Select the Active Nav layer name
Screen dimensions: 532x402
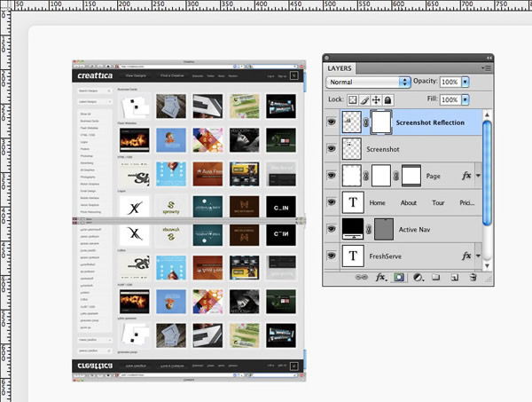[x=414, y=230]
